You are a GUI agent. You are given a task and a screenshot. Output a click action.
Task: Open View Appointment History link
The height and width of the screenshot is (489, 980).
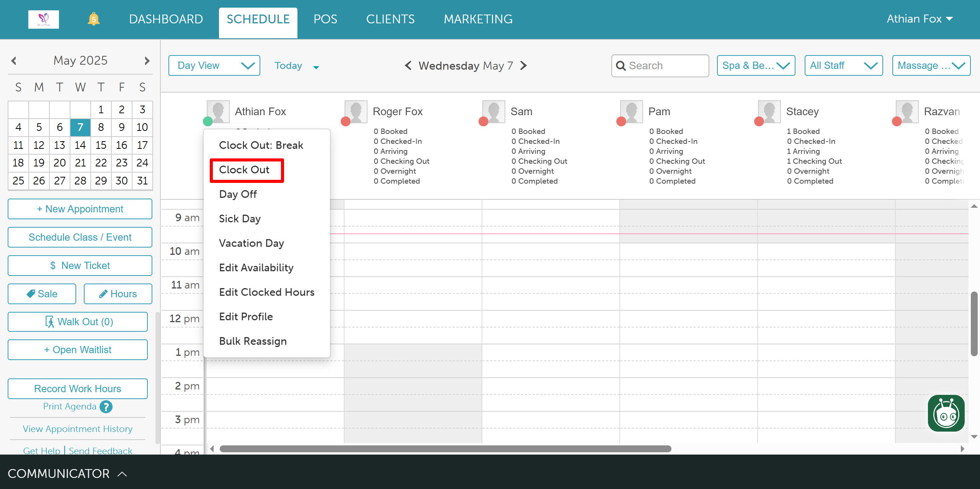tap(78, 429)
